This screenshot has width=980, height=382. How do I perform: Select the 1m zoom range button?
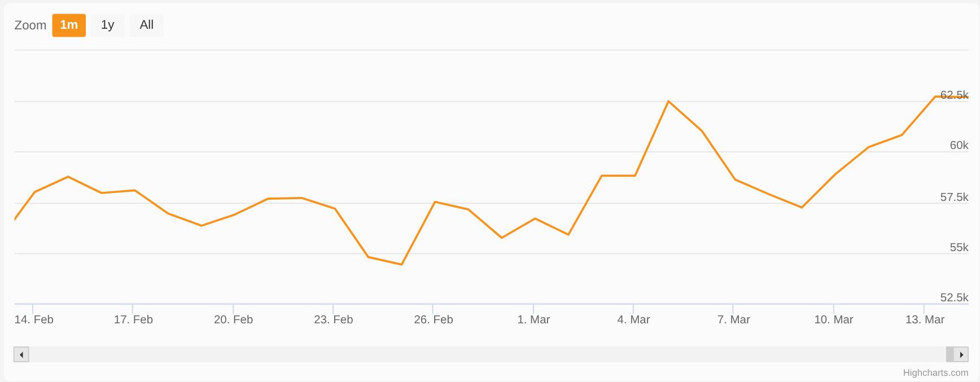point(69,25)
